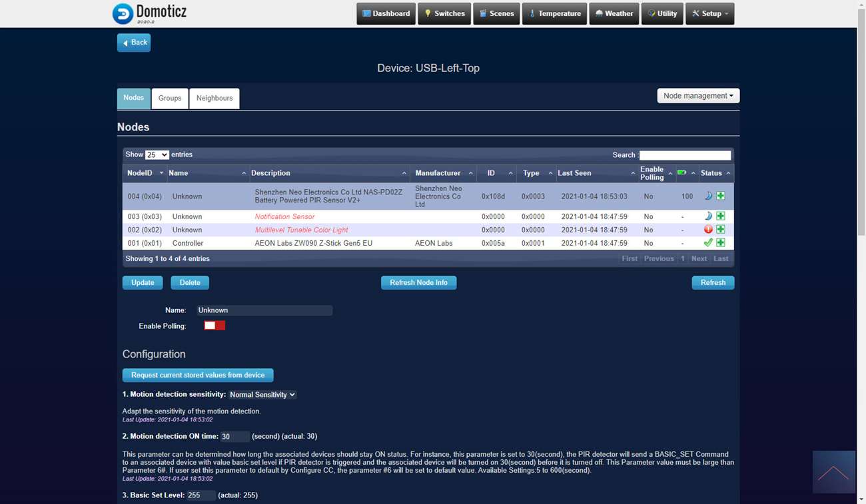
Task: Click the Motion detection ON time field
Action: 234,437
